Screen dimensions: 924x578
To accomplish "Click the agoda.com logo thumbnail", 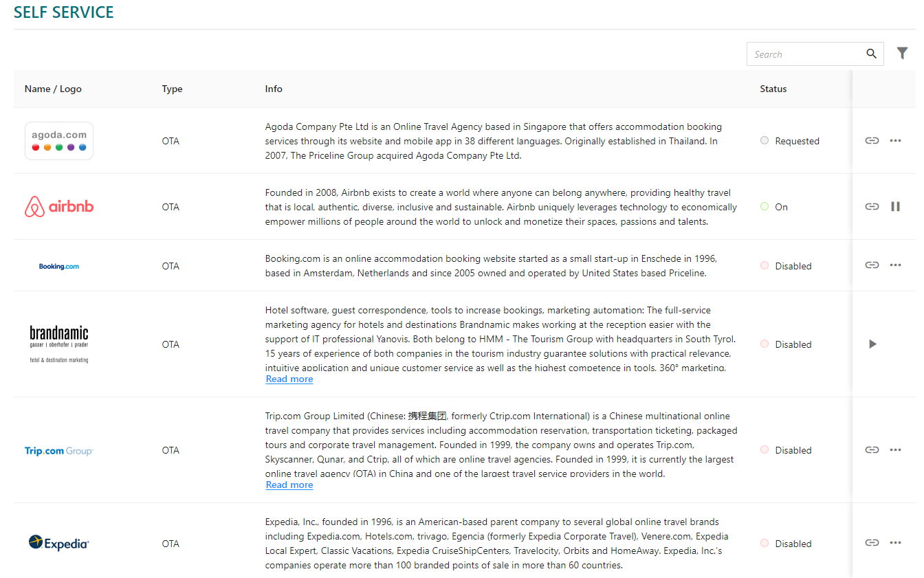I will (x=59, y=141).
